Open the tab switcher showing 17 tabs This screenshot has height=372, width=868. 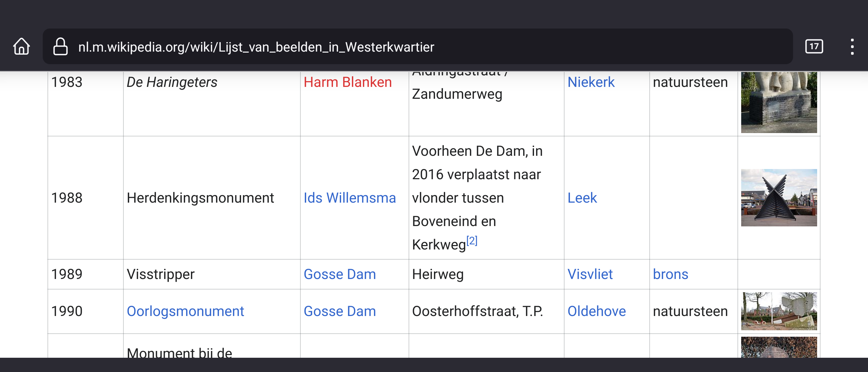pos(814,46)
